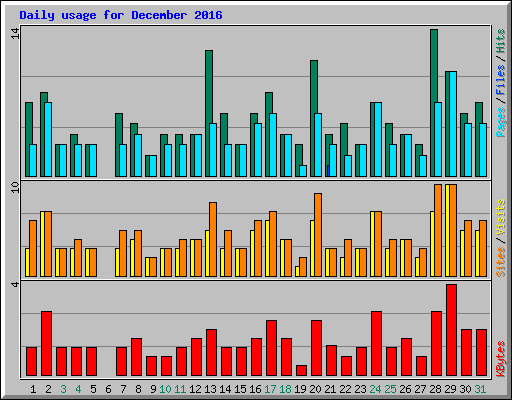The width and height of the screenshot is (512, 400).
Task: Click day label 7 on the axis
Action: 123,389
